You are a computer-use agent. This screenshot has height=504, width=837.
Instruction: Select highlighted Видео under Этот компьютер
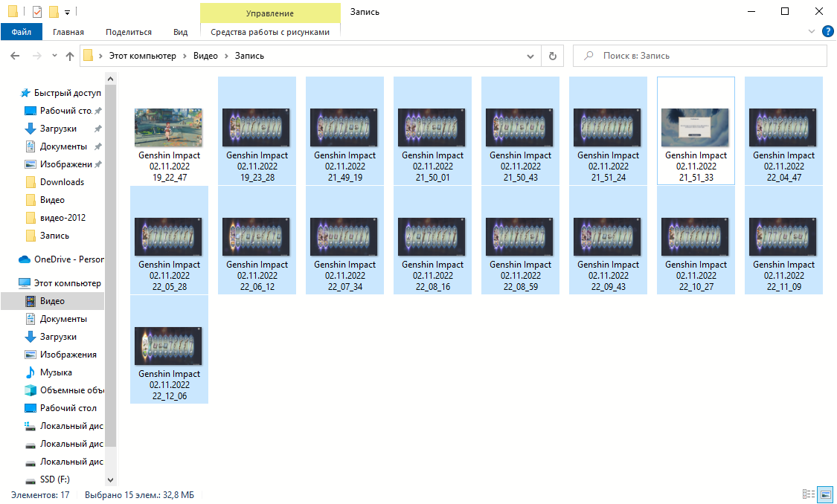tap(52, 301)
